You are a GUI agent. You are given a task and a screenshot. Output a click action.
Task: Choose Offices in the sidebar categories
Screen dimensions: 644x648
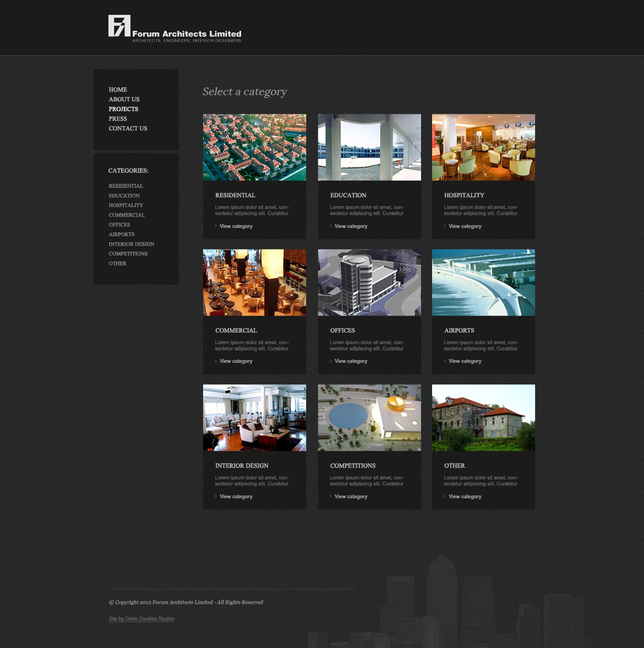[119, 225]
